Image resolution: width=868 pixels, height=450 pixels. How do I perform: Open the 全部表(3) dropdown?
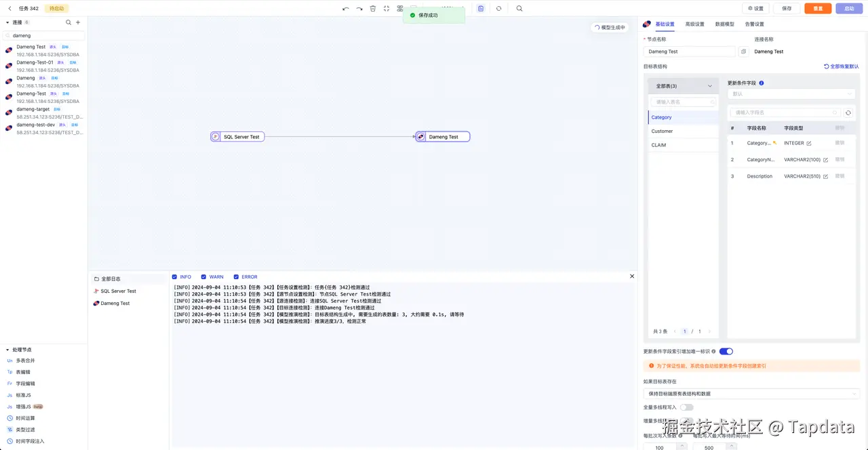[684, 86]
